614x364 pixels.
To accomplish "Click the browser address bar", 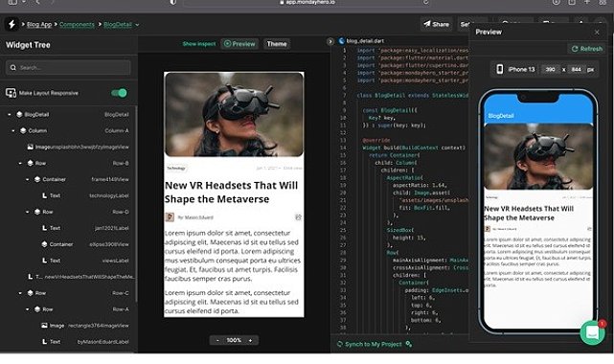I will coord(307,3).
